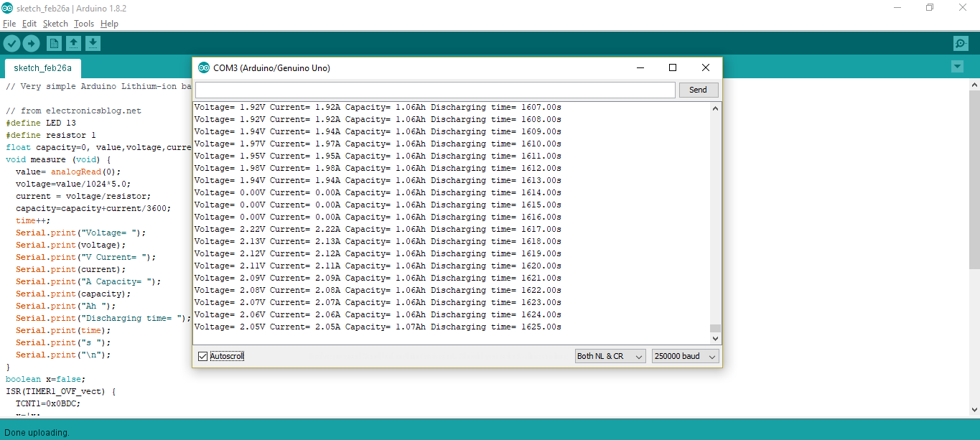Maximize the COM3 serial monitor window

[673, 67]
